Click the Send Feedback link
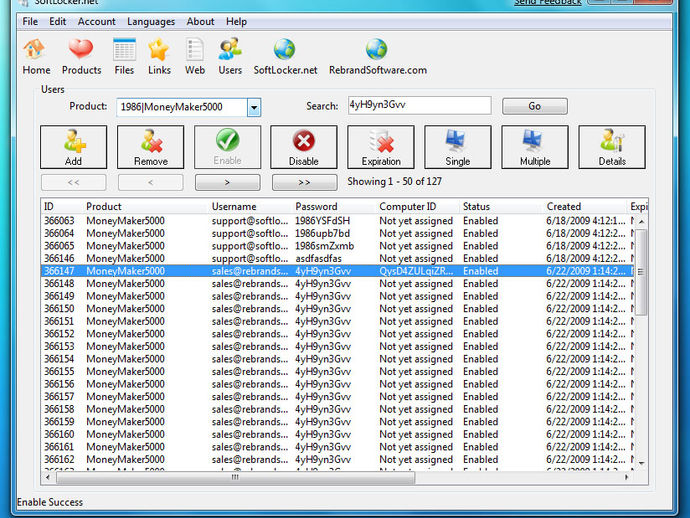Image resolution: width=690 pixels, height=518 pixels. (x=548, y=3)
